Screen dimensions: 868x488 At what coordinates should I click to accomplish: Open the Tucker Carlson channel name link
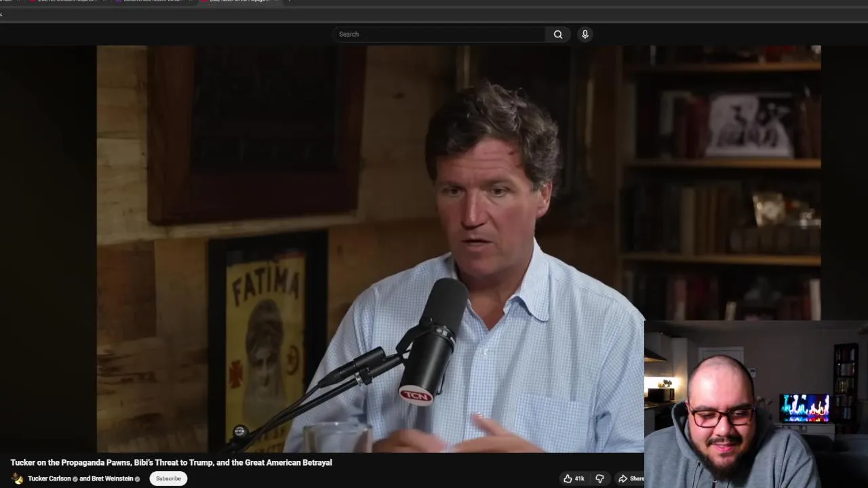pyautogui.click(x=49, y=479)
